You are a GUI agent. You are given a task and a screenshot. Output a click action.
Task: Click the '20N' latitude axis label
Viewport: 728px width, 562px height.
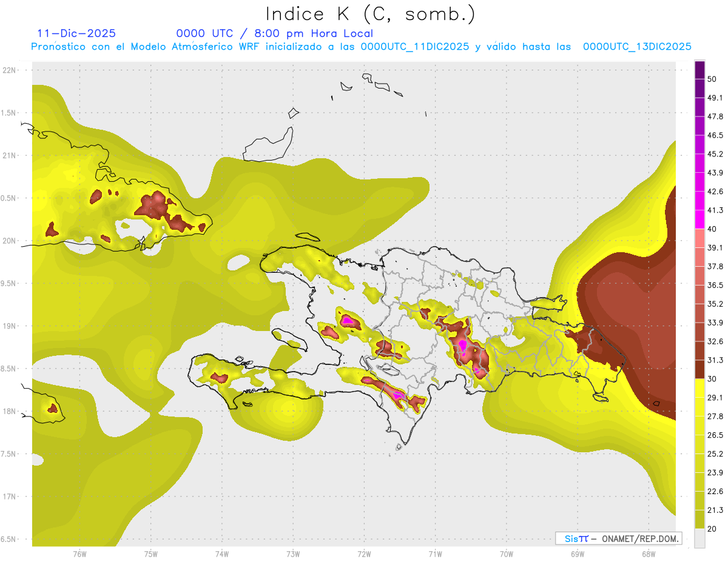click(x=9, y=241)
